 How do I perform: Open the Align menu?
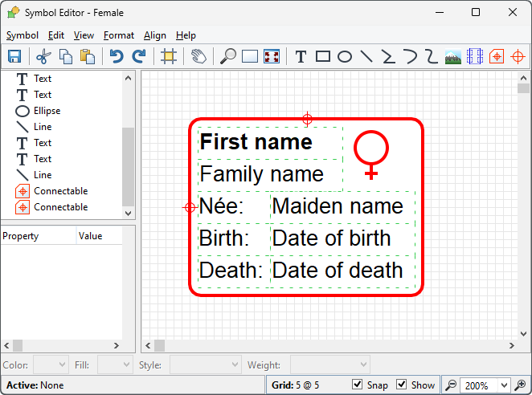coord(155,35)
